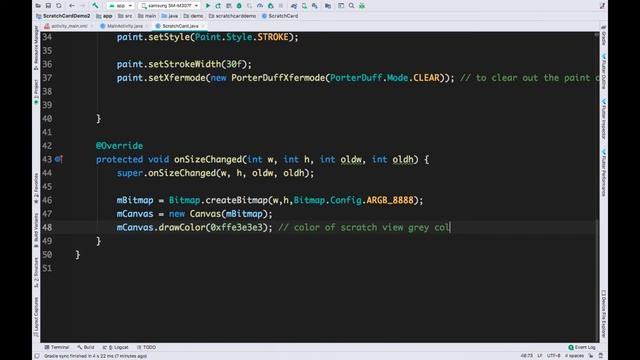640x360 pixels.
Task: Select the ScratchCard.java editor tab
Action: click(x=180, y=26)
